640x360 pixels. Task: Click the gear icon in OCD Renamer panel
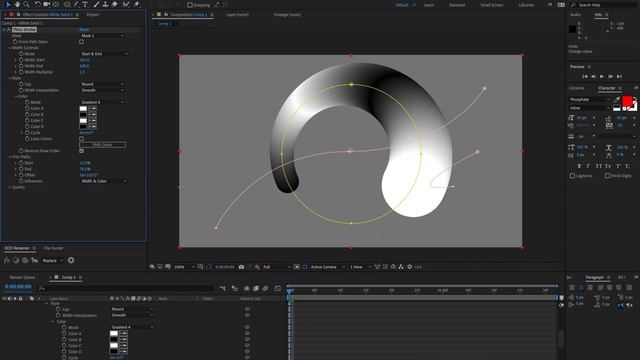coord(71,260)
